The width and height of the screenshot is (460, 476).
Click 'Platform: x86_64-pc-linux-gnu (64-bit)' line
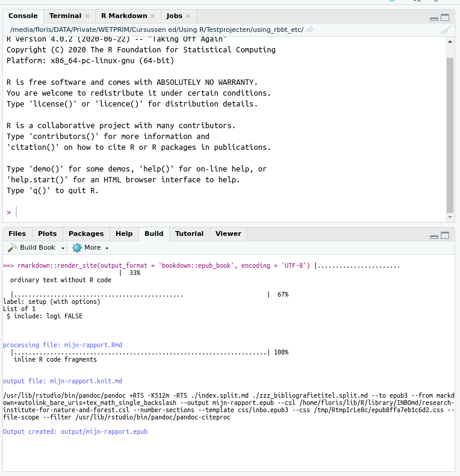90,61
